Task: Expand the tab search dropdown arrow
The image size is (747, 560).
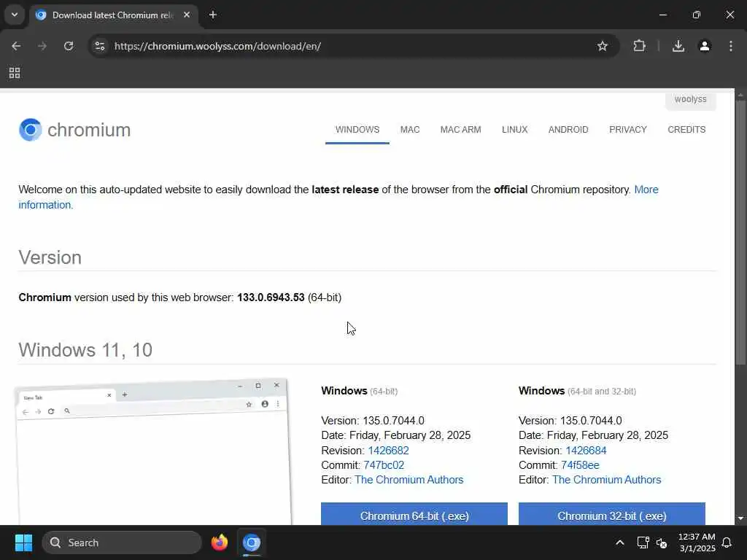Action: [15, 15]
